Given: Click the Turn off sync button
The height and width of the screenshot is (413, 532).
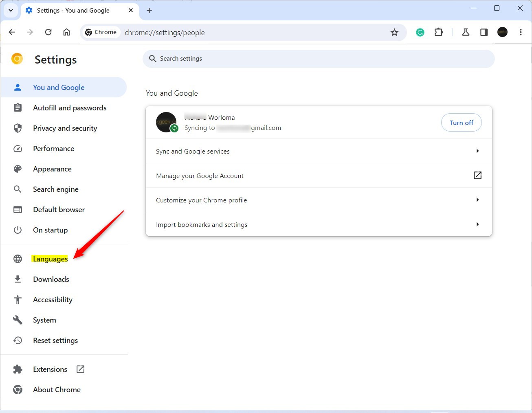Looking at the screenshot, I should (461, 122).
